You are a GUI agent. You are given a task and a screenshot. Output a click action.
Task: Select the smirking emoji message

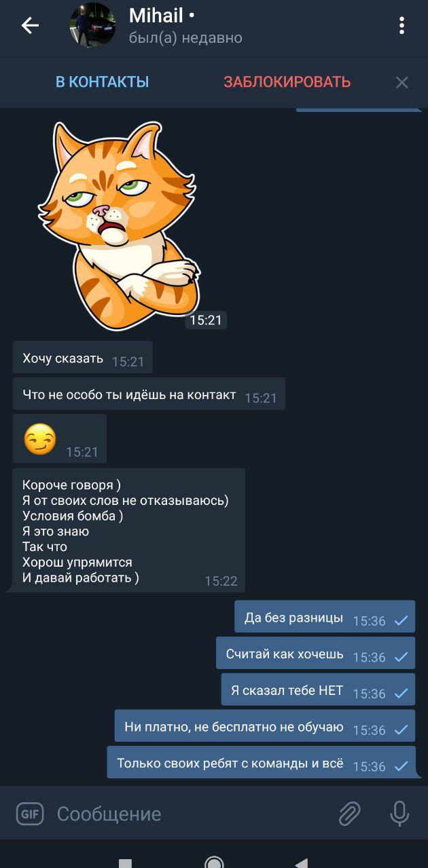(x=60, y=439)
